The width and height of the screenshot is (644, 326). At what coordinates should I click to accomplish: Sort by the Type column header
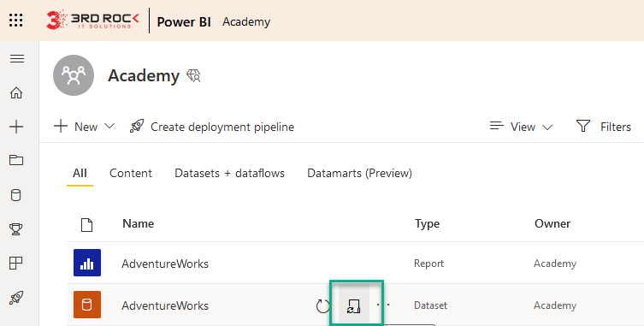click(427, 223)
